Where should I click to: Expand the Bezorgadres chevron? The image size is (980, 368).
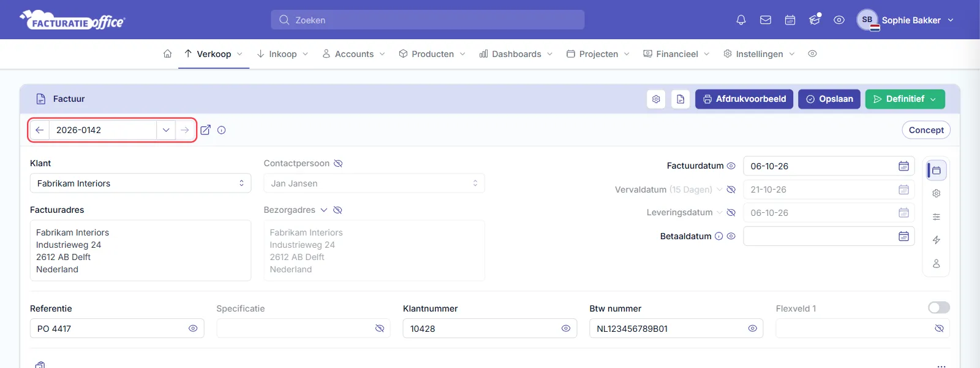[x=323, y=210]
